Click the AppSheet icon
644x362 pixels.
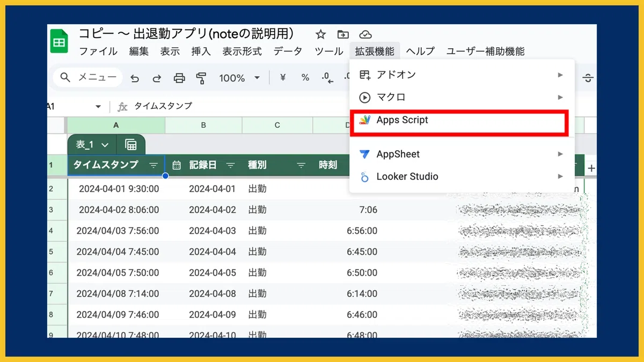coord(365,154)
